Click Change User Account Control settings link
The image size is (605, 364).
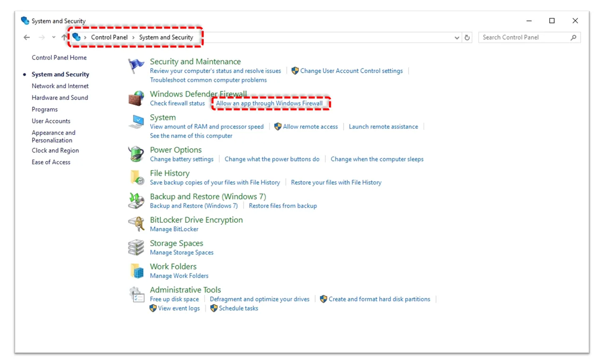click(x=351, y=71)
